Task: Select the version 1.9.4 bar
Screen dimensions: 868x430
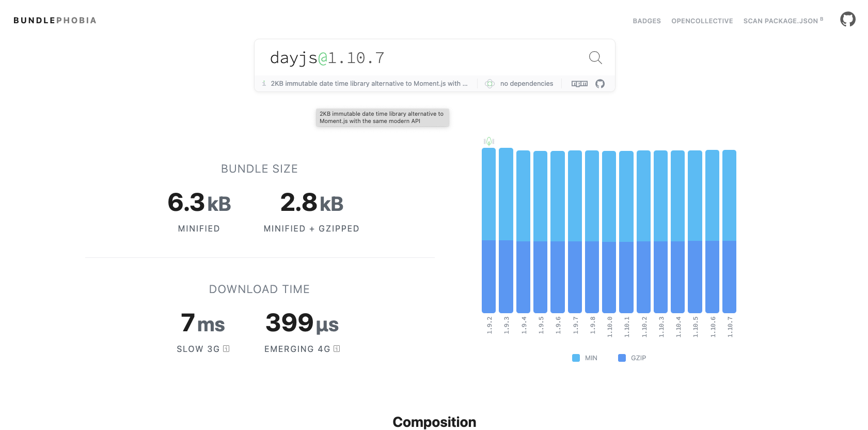Action: [x=523, y=232]
